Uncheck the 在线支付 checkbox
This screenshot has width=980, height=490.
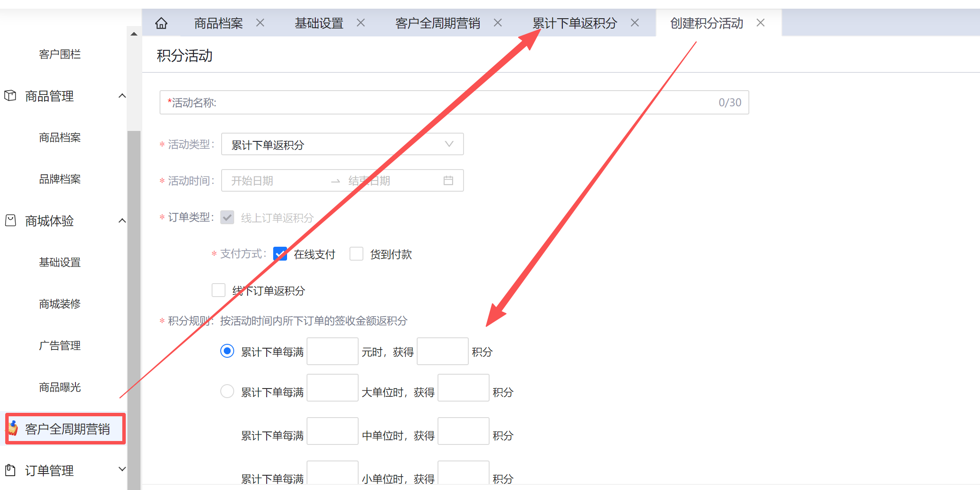[x=280, y=254]
